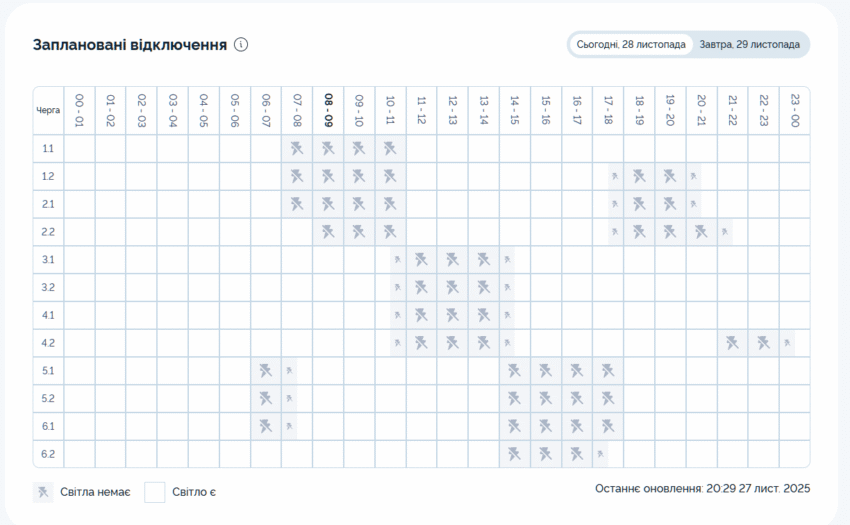
Task: Switch to Завтра, 29 листопада tab
Action: pos(749,45)
